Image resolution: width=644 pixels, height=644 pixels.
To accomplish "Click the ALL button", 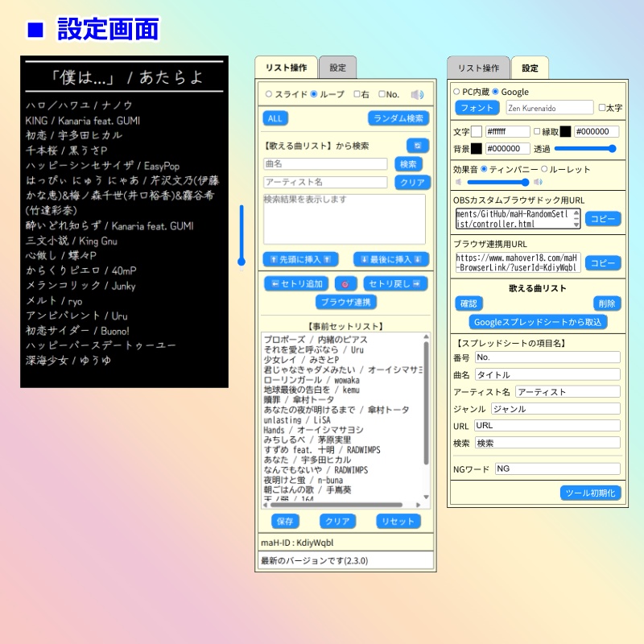I will click(x=275, y=118).
